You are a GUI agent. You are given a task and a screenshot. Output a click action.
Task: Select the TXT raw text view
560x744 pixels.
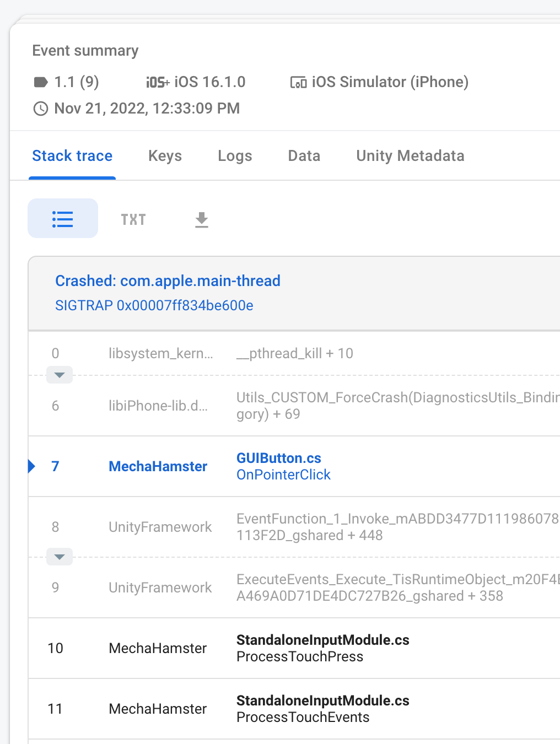(133, 219)
